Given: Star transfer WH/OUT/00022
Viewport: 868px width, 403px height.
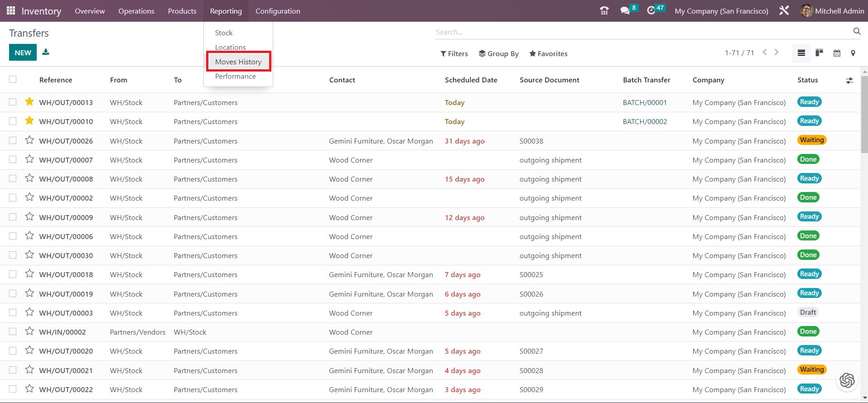Looking at the screenshot, I should (29, 389).
